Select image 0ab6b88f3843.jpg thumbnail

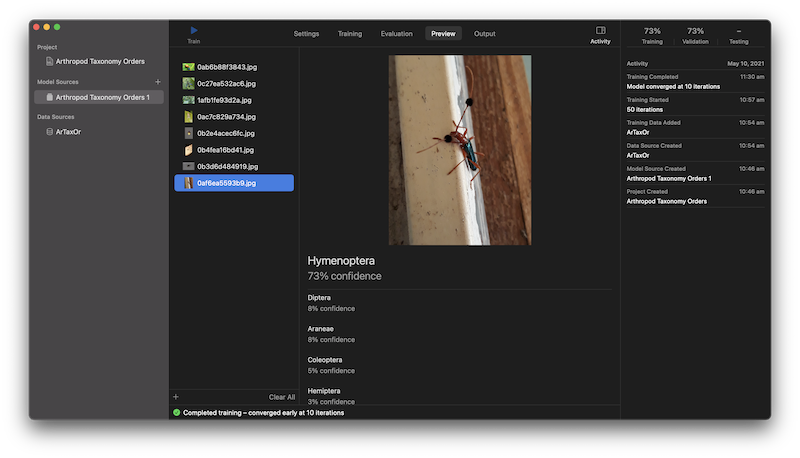coord(226,67)
